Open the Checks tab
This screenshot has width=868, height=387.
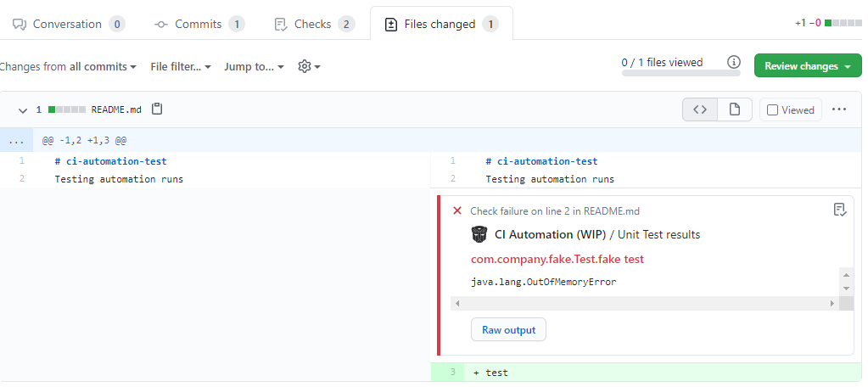point(315,25)
